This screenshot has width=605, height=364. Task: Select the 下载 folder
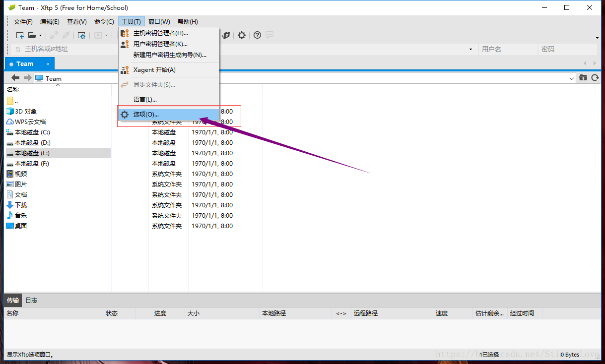pos(17,205)
